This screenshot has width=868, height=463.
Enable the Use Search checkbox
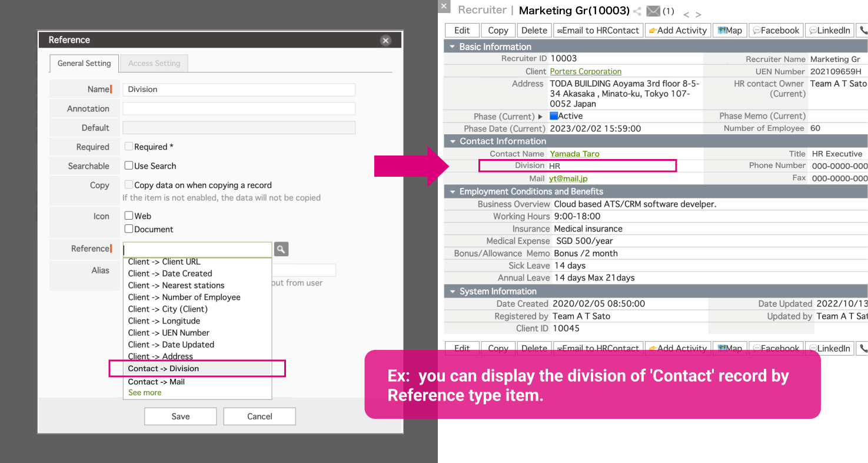(x=129, y=166)
